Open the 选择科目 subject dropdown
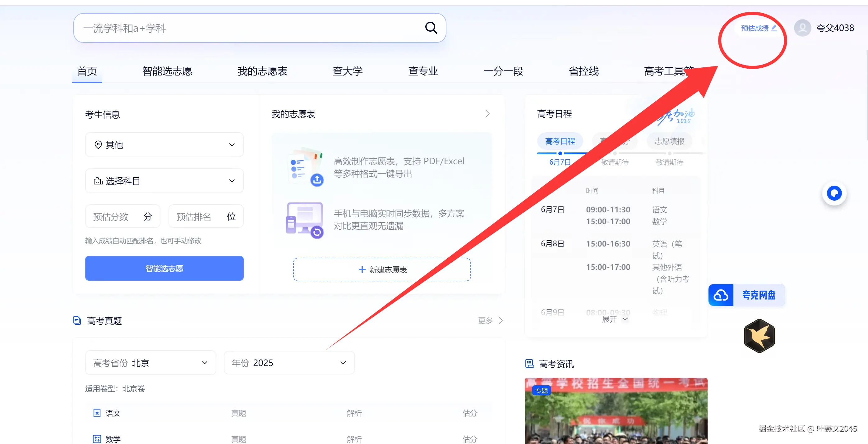Image resolution: width=868 pixels, height=444 pixels. [164, 181]
